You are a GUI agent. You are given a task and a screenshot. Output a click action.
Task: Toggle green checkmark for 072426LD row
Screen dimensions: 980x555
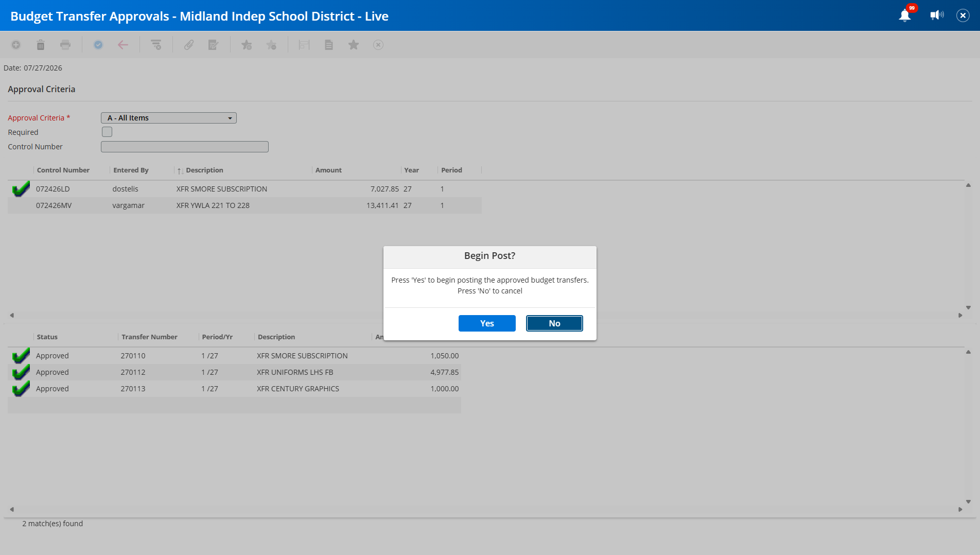pos(21,189)
